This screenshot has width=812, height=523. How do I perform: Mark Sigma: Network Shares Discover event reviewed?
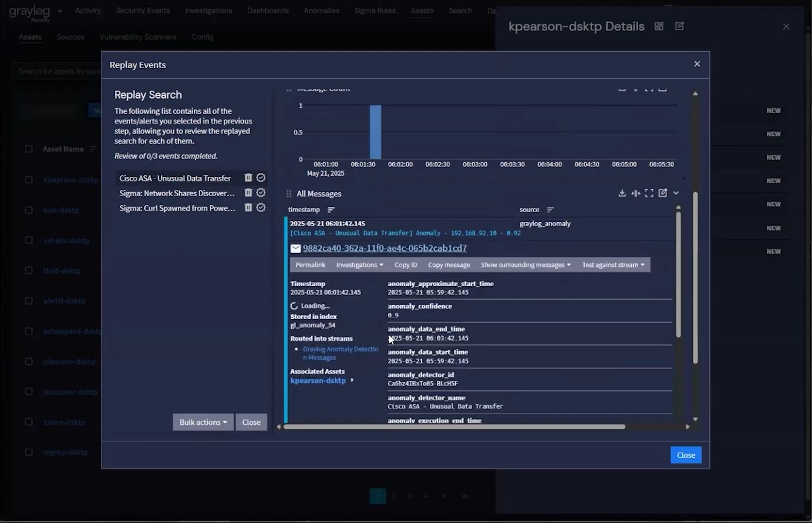pyautogui.click(x=261, y=193)
